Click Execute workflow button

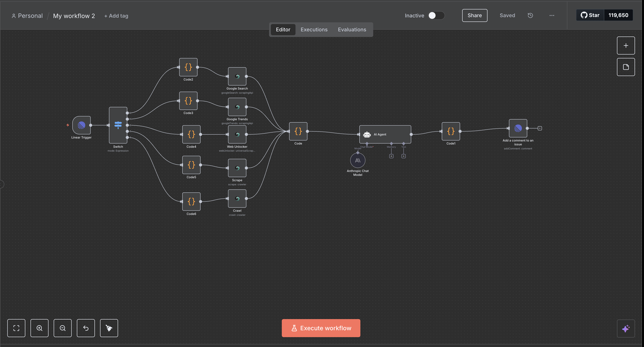[x=321, y=328]
